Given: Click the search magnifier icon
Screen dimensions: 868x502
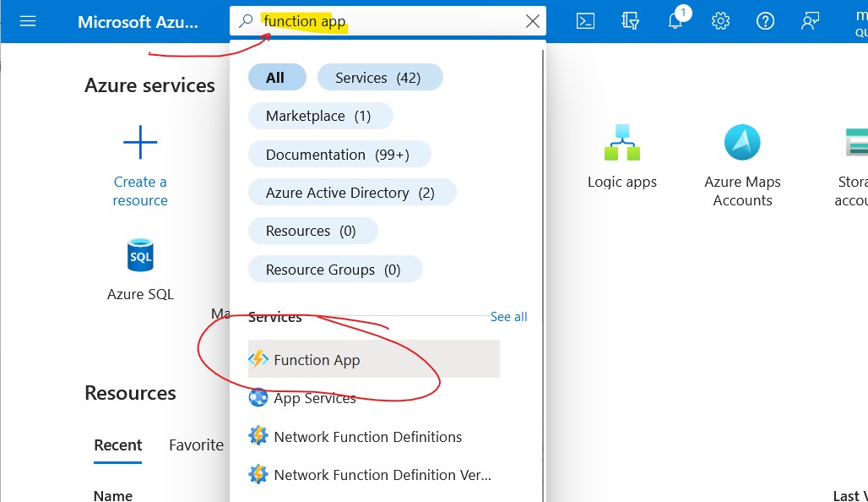Looking at the screenshot, I should pyautogui.click(x=246, y=21).
